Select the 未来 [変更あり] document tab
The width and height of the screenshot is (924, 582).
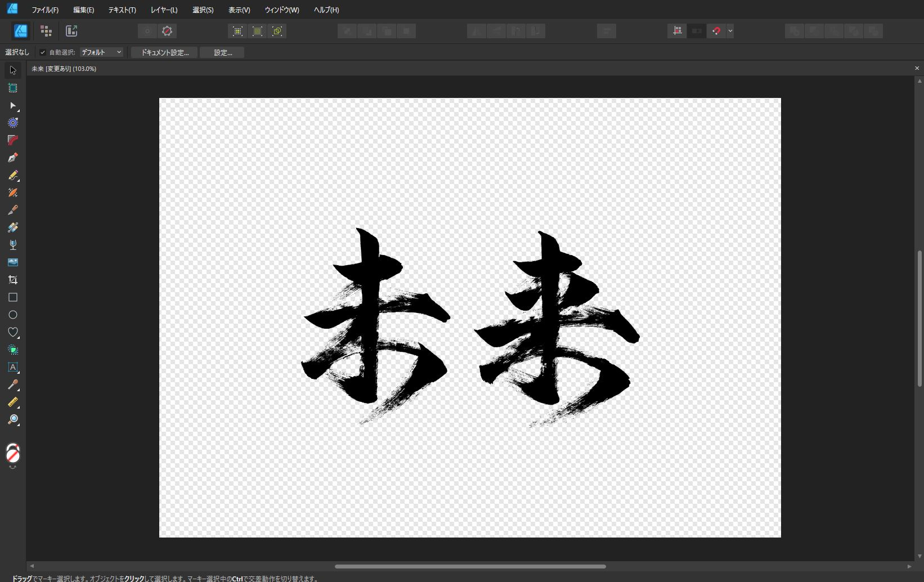tap(64, 69)
